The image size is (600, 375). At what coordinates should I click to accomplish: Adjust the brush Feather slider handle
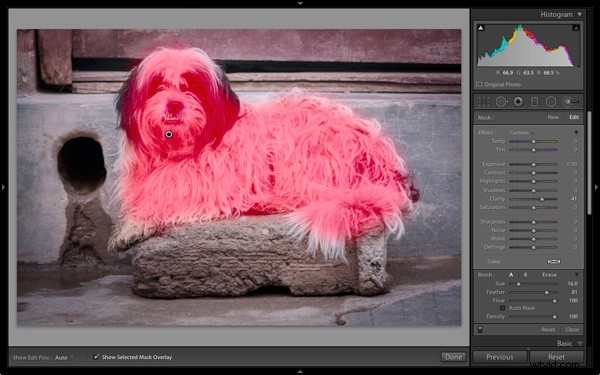click(546, 293)
